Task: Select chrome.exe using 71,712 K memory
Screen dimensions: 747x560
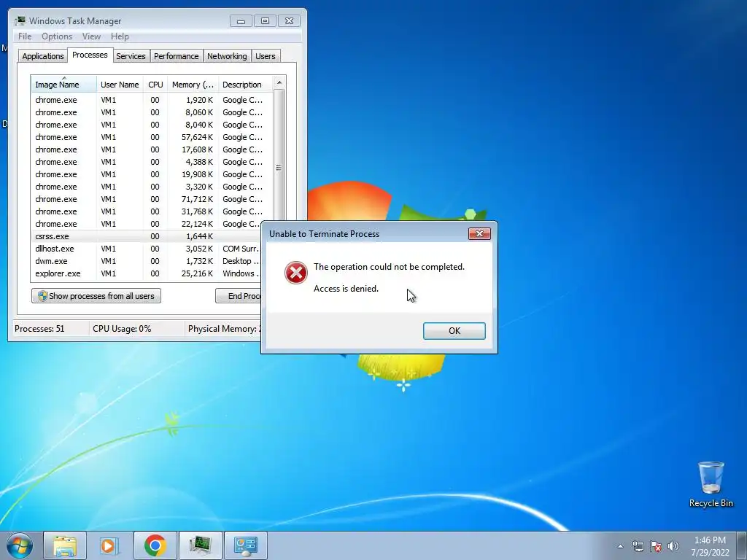Action: click(152, 199)
